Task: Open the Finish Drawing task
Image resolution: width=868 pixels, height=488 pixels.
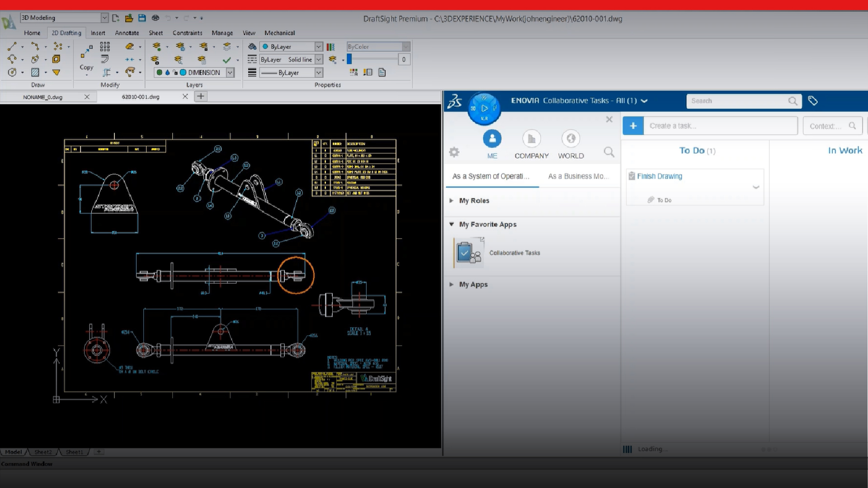Action: coord(659,176)
